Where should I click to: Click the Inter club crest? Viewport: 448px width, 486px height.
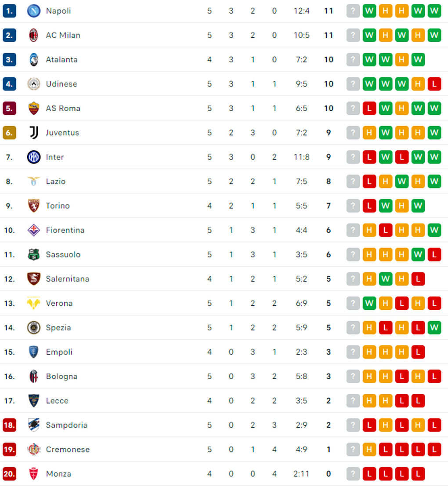[x=33, y=157]
